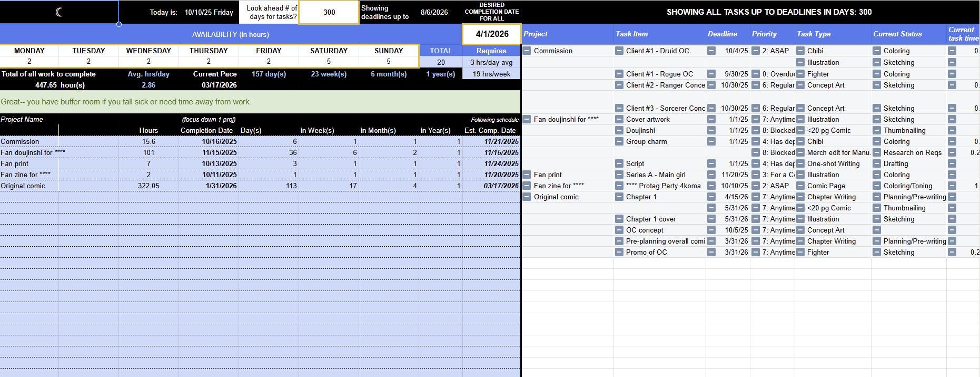Image resolution: width=980 pixels, height=377 pixels.
Task: Collapse the Comic Page task type
Action: [x=800, y=186]
